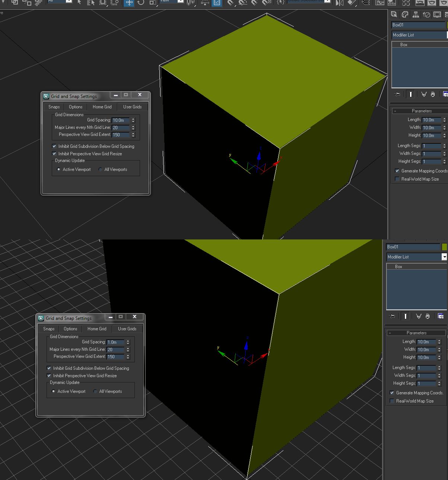Activate the Select Object arrow tool

(79, 2)
